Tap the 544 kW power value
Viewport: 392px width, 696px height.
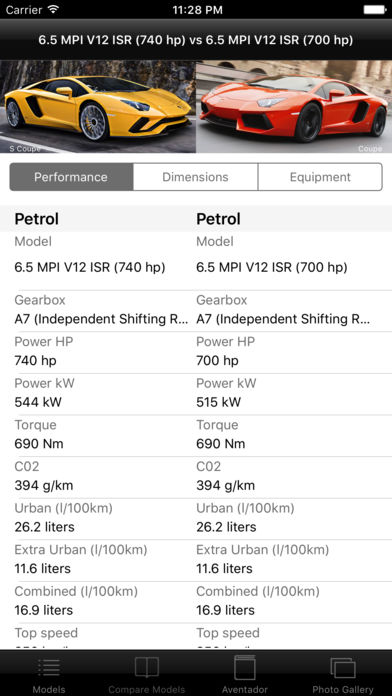pyautogui.click(x=38, y=402)
